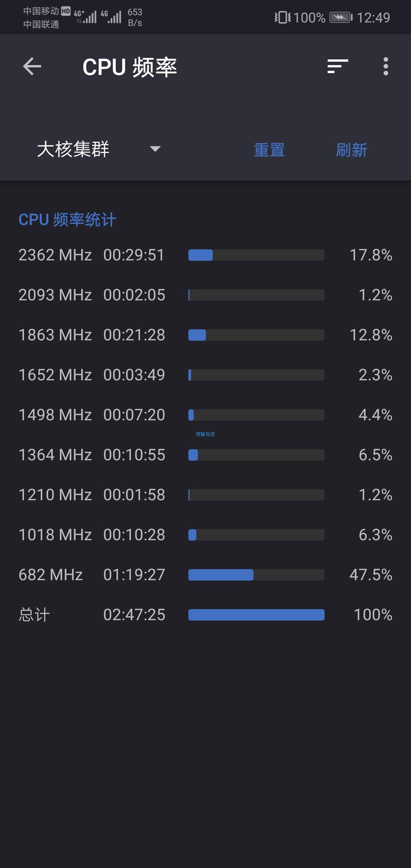Click the 重置 reset button
The image size is (411, 868).
pyautogui.click(x=269, y=150)
